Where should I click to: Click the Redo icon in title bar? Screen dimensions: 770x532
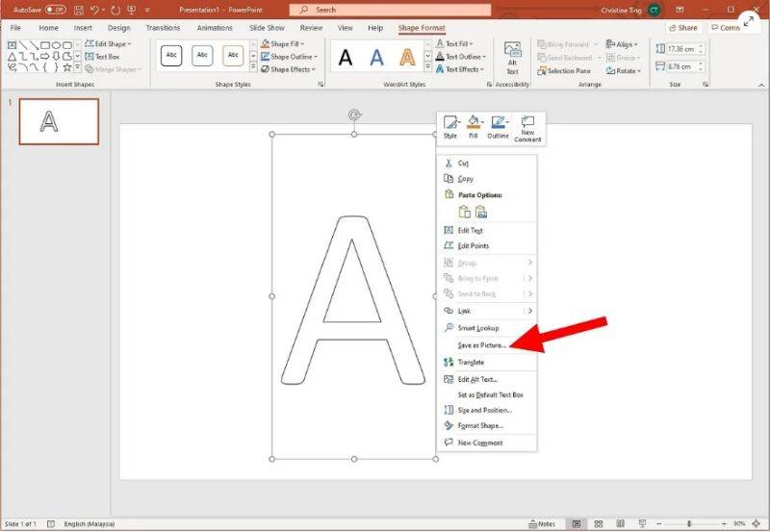(x=115, y=10)
